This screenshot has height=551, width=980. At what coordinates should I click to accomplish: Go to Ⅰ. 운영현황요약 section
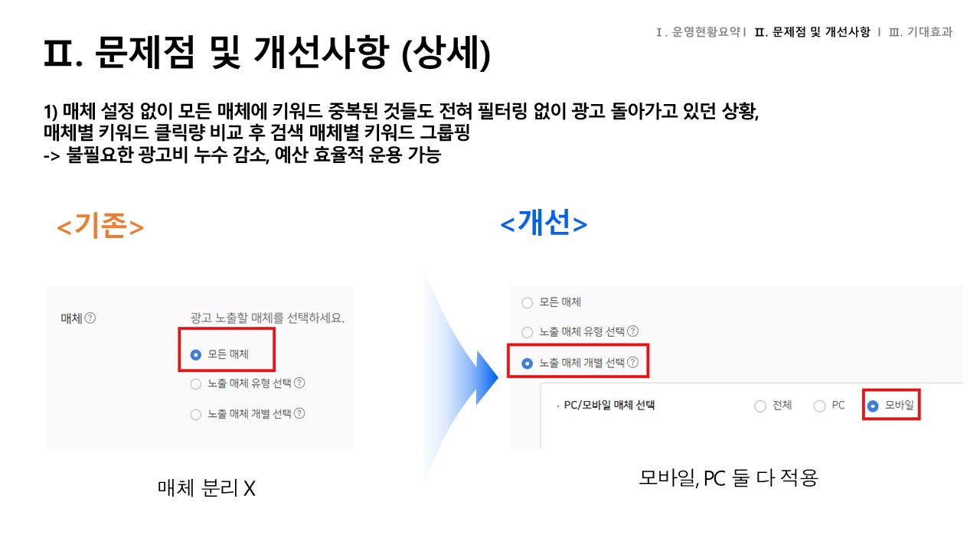pyautogui.click(x=699, y=32)
